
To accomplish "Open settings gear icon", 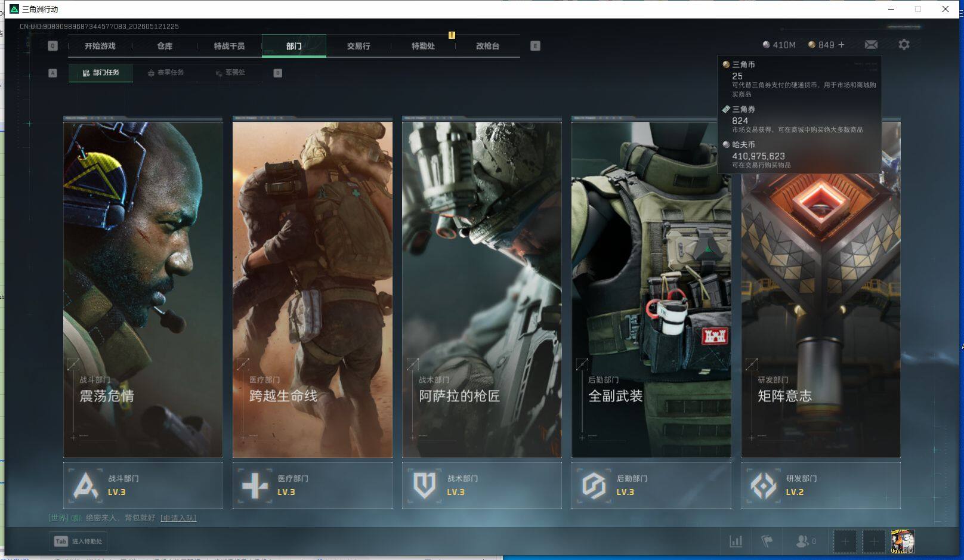I will [904, 45].
